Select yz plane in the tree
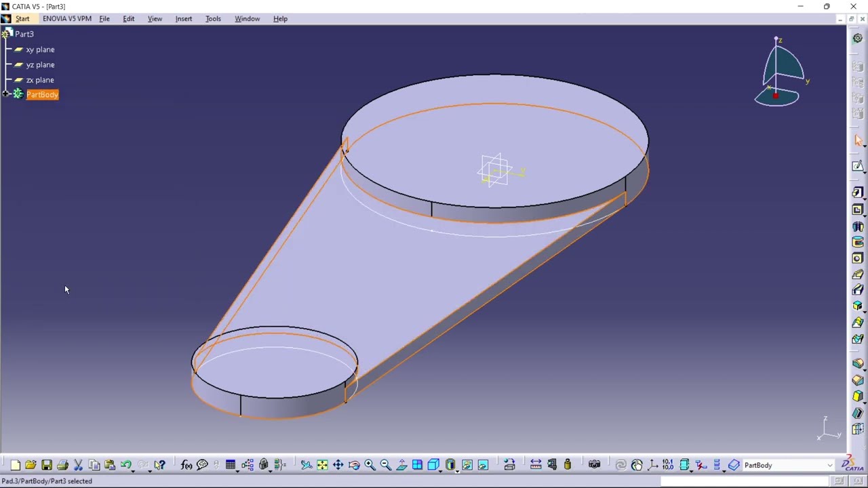 coord(40,64)
